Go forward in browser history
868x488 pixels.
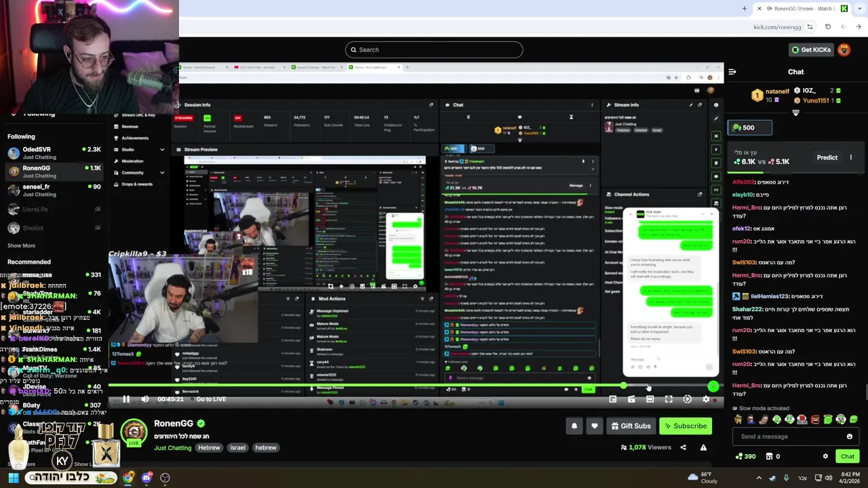click(x=859, y=27)
